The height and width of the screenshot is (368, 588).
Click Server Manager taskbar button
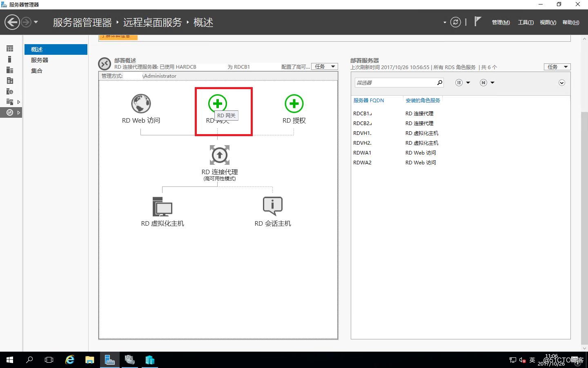coord(110,360)
